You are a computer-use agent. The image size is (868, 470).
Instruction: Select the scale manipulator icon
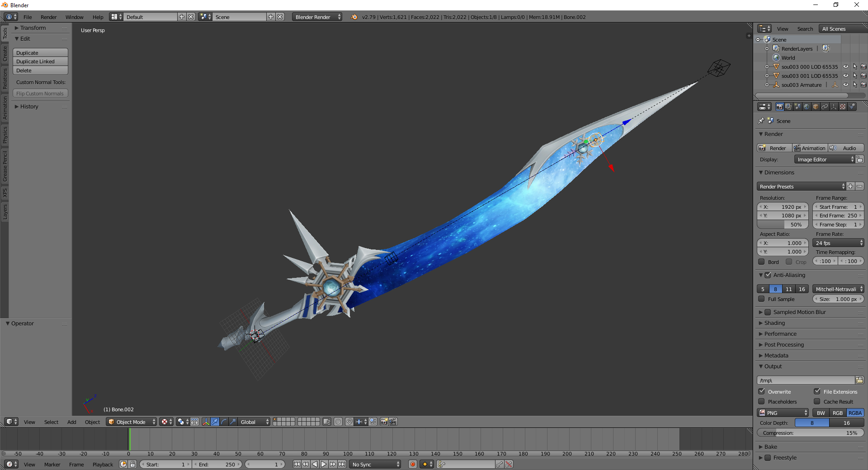(233, 422)
